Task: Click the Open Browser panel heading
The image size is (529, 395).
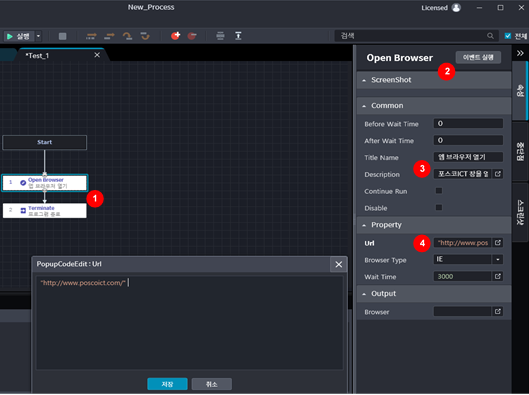Action: (399, 58)
